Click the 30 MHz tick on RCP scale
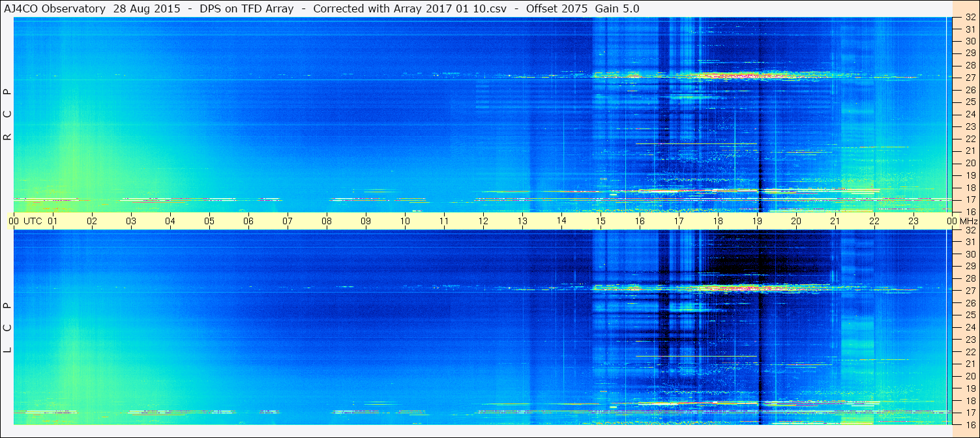The width and height of the screenshot is (980, 438). pyautogui.click(x=970, y=41)
